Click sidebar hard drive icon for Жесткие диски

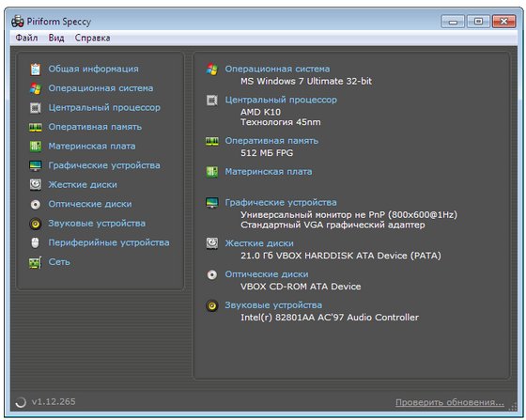click(36, 185)
